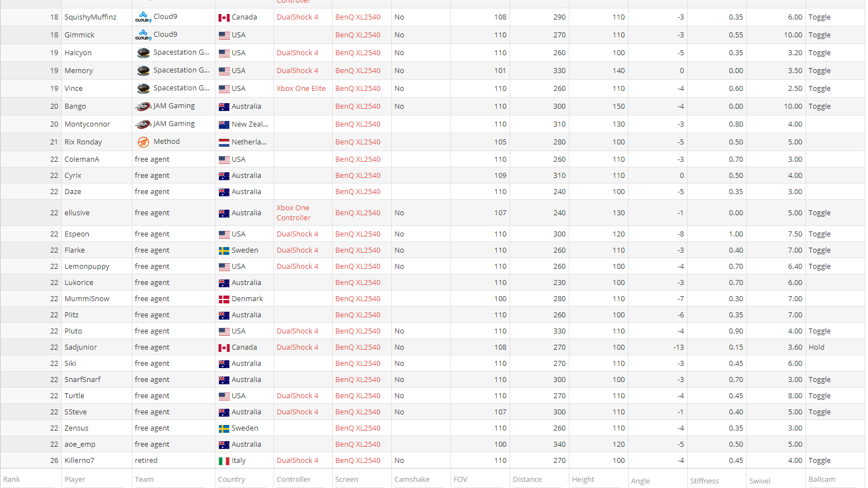Screen dimensions: 868x488
Task: Click the Australia flag in Bango's row
Action: pyautogui.click(x=224, y=107)
